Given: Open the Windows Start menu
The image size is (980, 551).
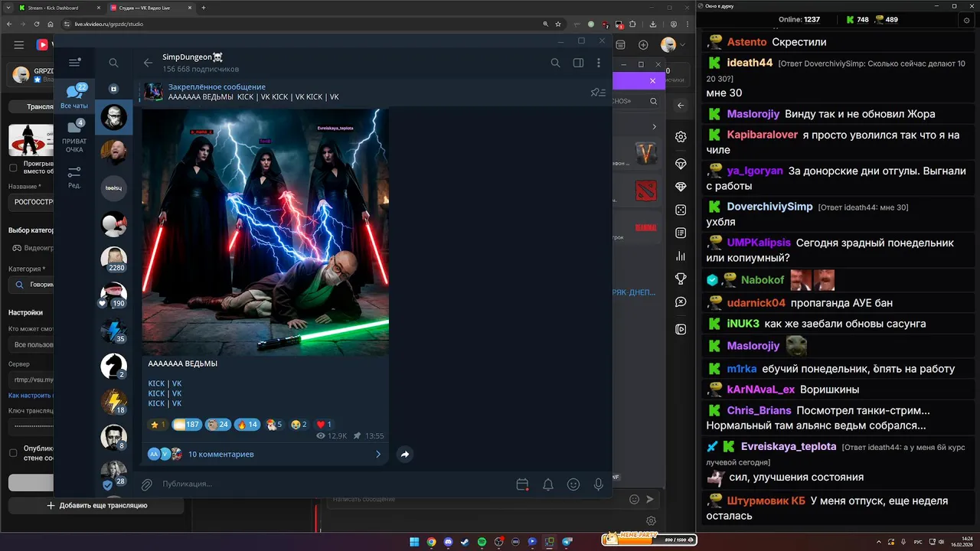Looking at the screenshot, I should click(414, 542).
